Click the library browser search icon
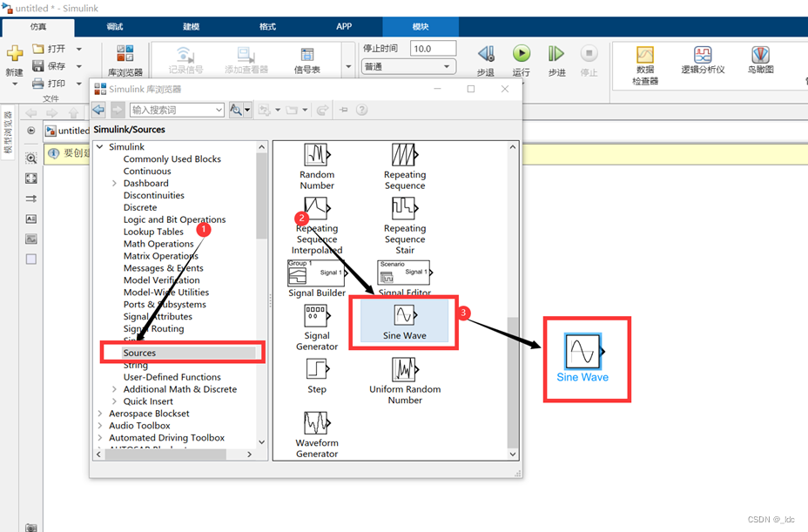The width and height of the screenshot is (808, 532). [235, 110]
